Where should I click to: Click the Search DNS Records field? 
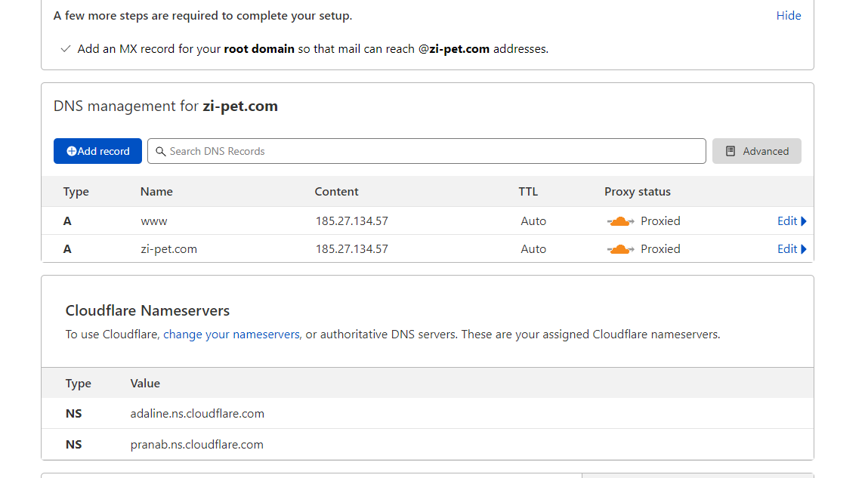(x=426, y=151)
